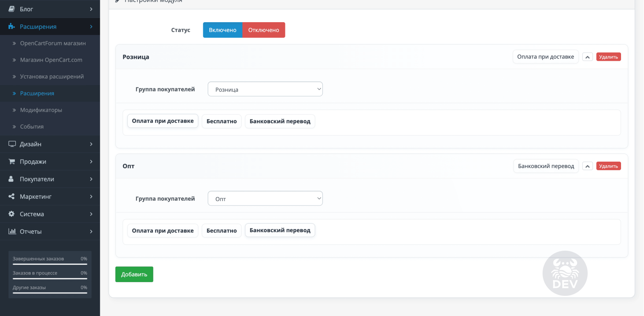The width and height of the screenshot is (644, 316).
Task: Click the Расширения puzzle icon
Action: tap(12, 27)
